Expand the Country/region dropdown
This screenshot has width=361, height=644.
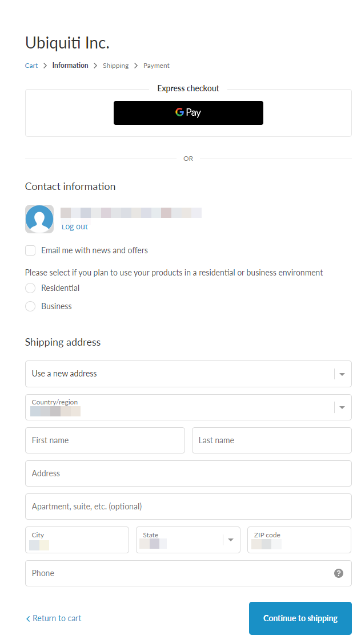(x=188, y=407)
